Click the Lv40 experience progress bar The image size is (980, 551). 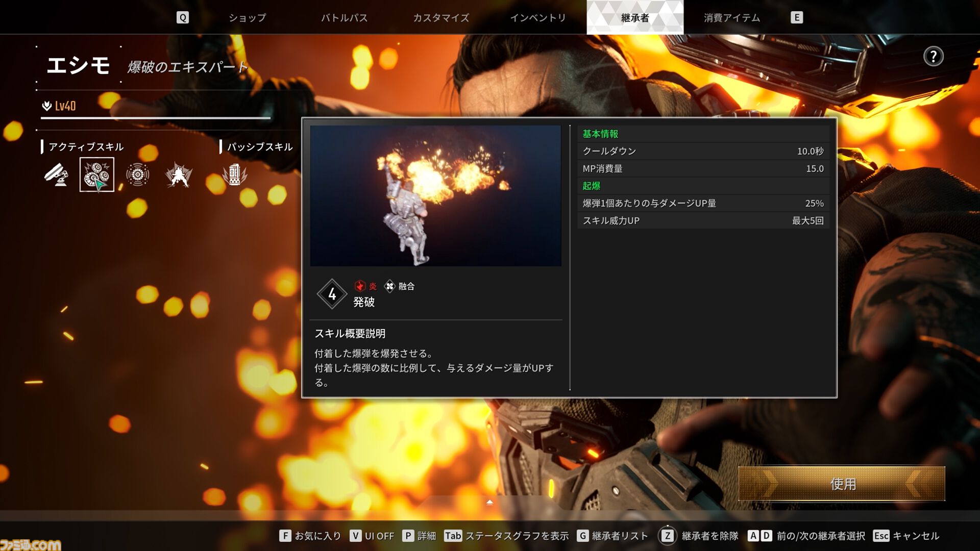click(x=156, y=118)
